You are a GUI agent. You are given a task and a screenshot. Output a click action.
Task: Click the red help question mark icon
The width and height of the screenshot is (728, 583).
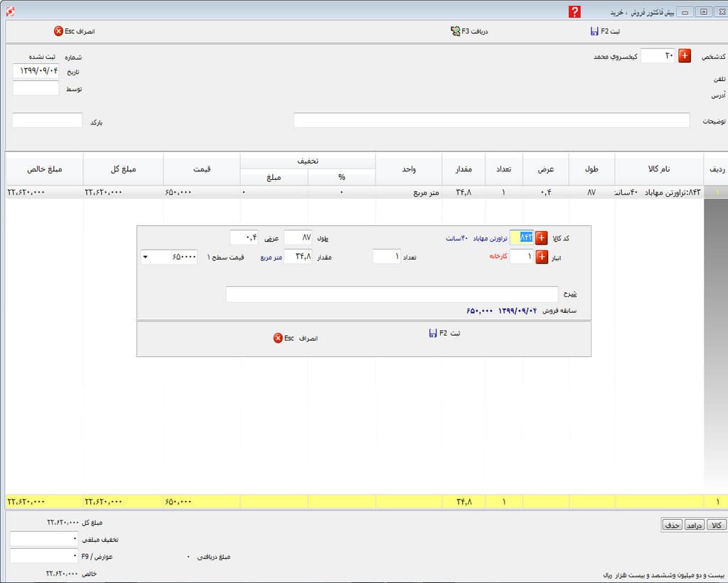click(x=574, y=11)
